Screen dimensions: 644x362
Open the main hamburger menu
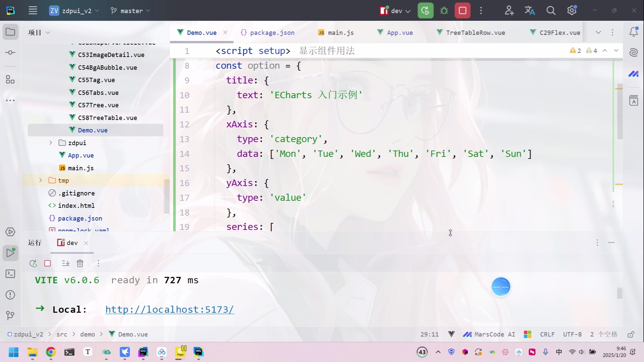(x=33, y=10)
